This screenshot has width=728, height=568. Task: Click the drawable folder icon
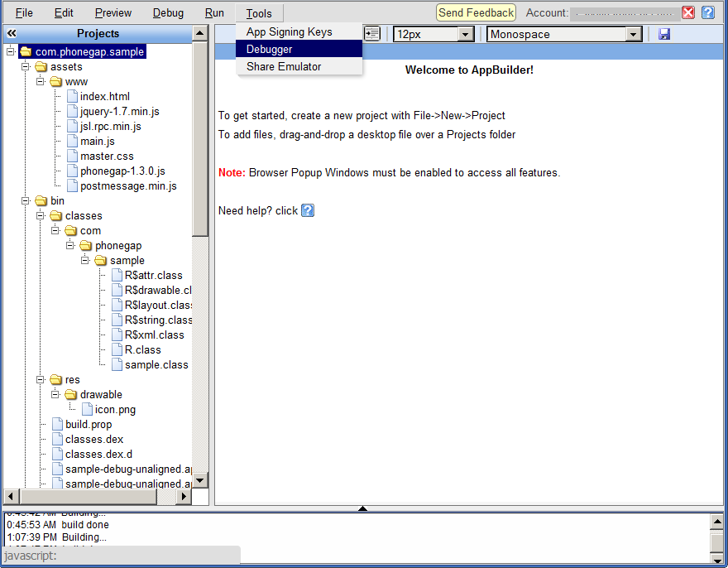[x=70, y=394]
